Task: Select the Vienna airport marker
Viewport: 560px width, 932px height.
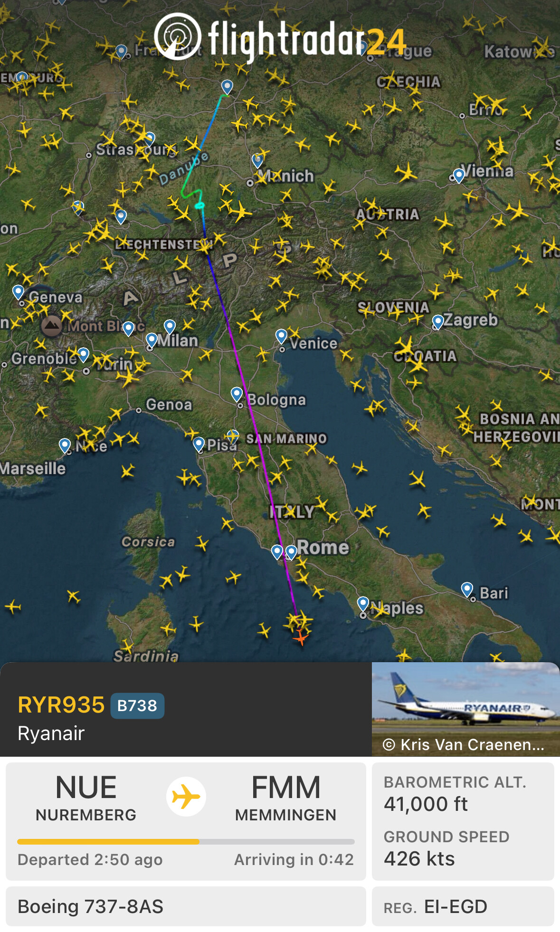Action: tap(459, 175)
